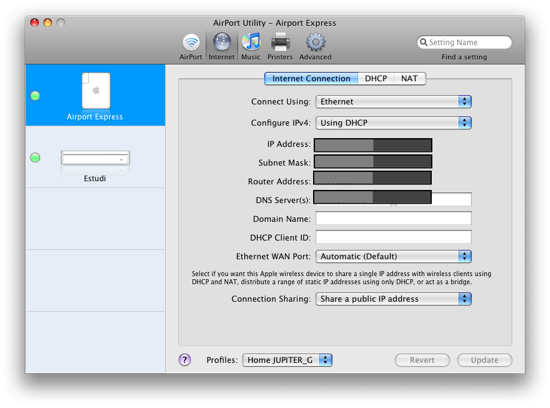This screenshot has width=550, height=408.
Task: Click the 'Find a setting' label
Action: 464,57
